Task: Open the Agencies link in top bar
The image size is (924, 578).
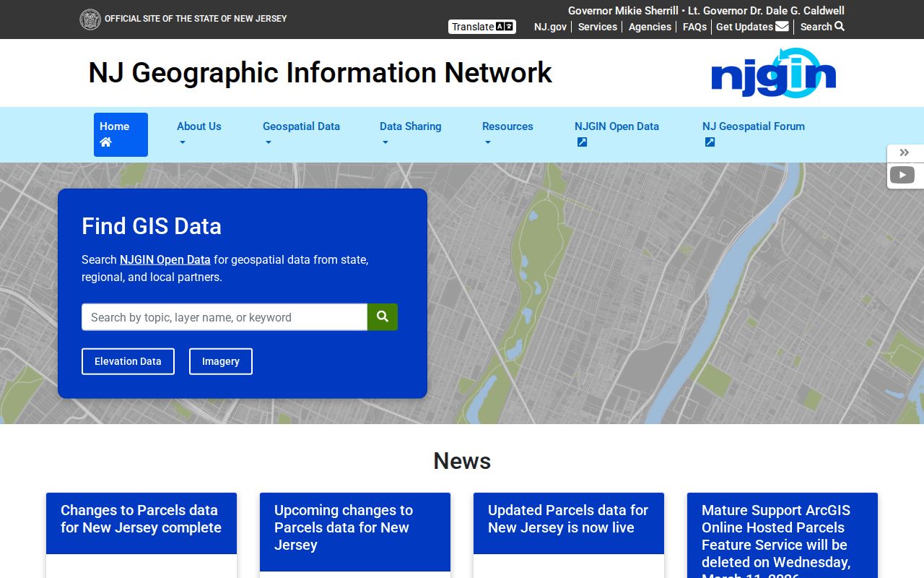Action: [650, 27]
